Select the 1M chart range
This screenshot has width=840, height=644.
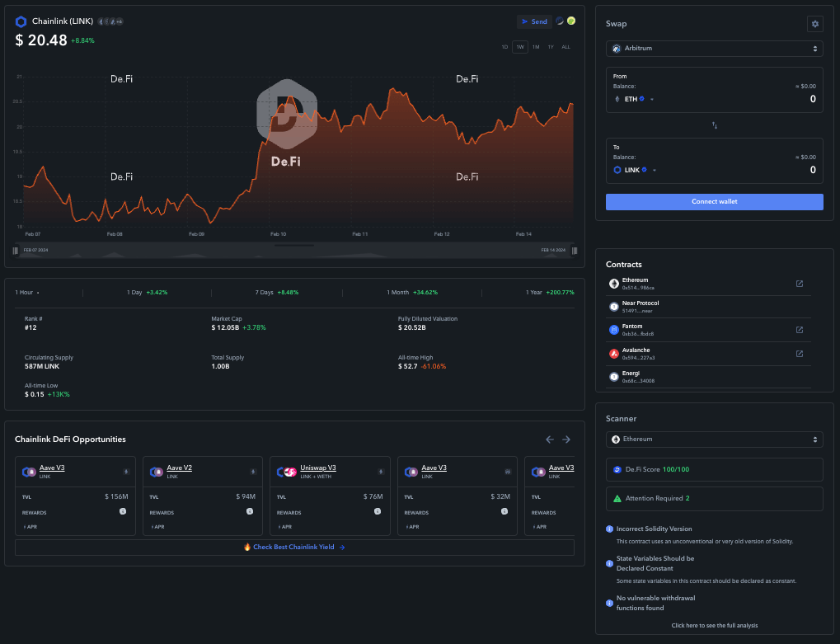click(536, 47)
